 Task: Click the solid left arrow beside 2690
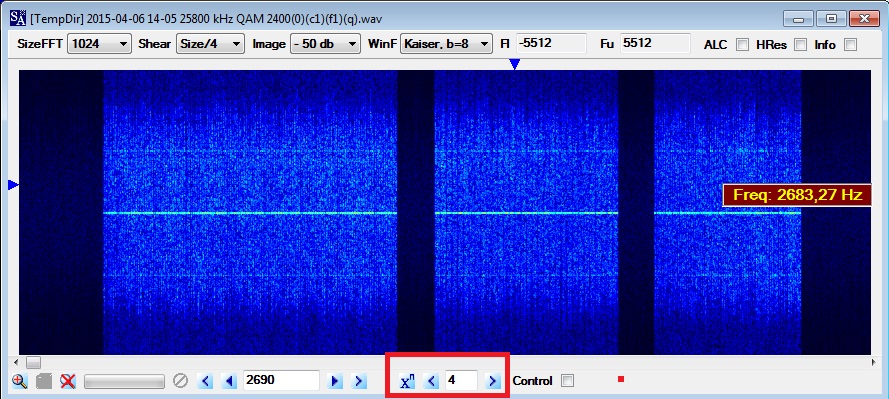pos(229,381)
